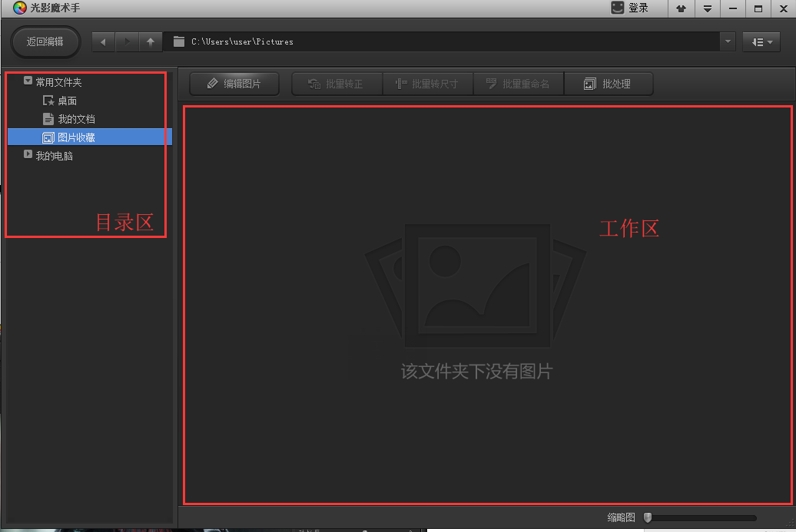Adjust the 缩略图 thumbnail size slider
The image size is (796, 532).
coord(648,517)
